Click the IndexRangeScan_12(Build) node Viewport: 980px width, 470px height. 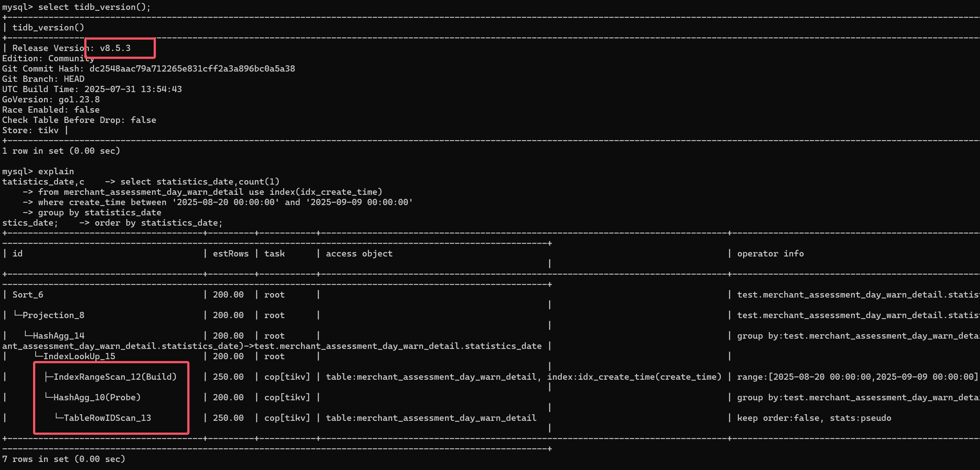pyautogui.click(x=115, y=377)
